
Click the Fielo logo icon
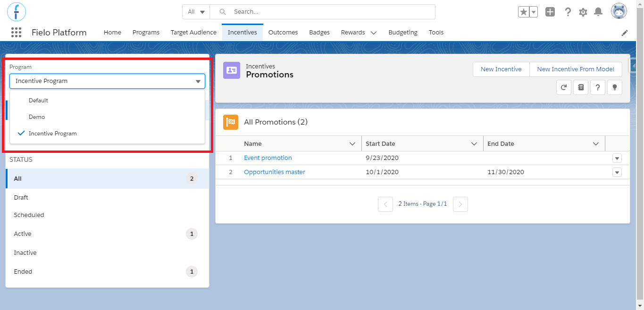17,11
